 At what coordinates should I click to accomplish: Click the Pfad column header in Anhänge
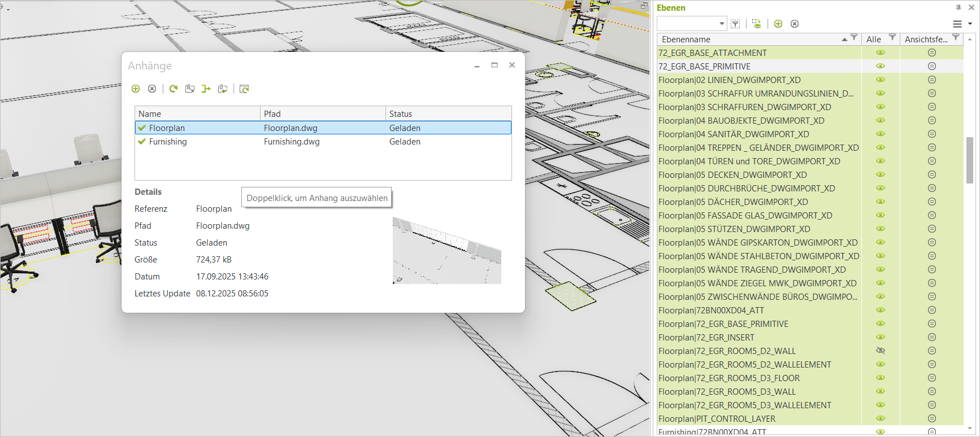tap(323, 113)
